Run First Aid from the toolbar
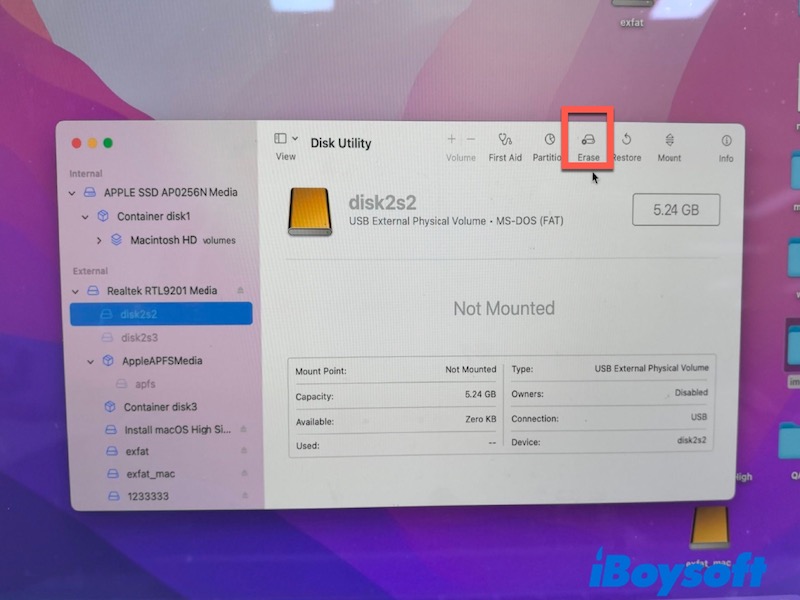This screenshot has width=800, height=600. tap(505, 141)
